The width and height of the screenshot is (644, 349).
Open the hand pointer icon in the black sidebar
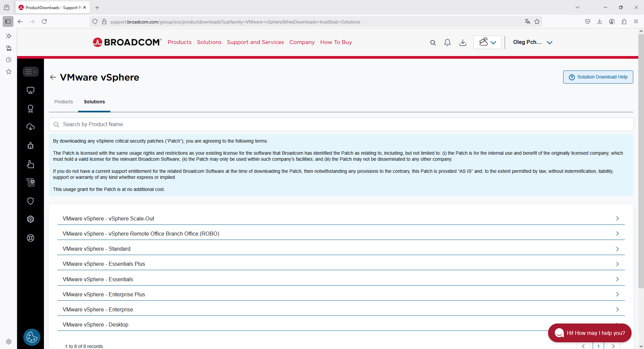pos(31,164)
